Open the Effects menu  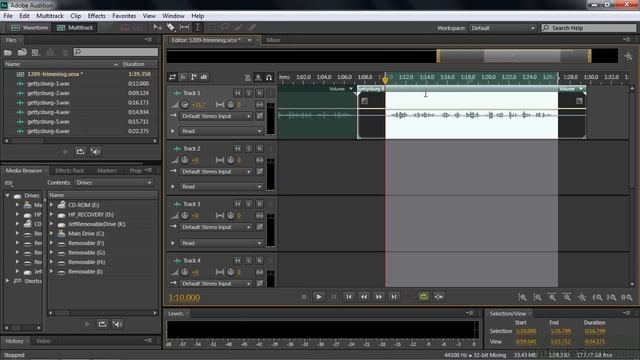(x=97, y=16)
